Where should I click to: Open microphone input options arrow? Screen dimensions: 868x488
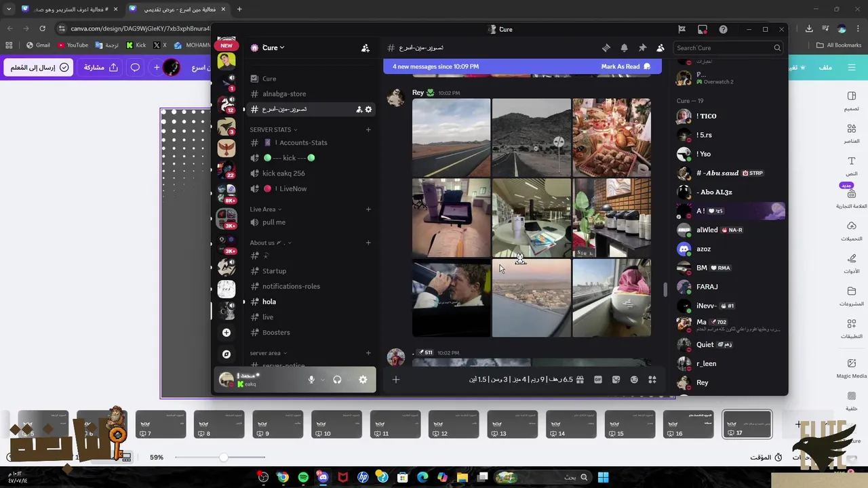point(322,380)
